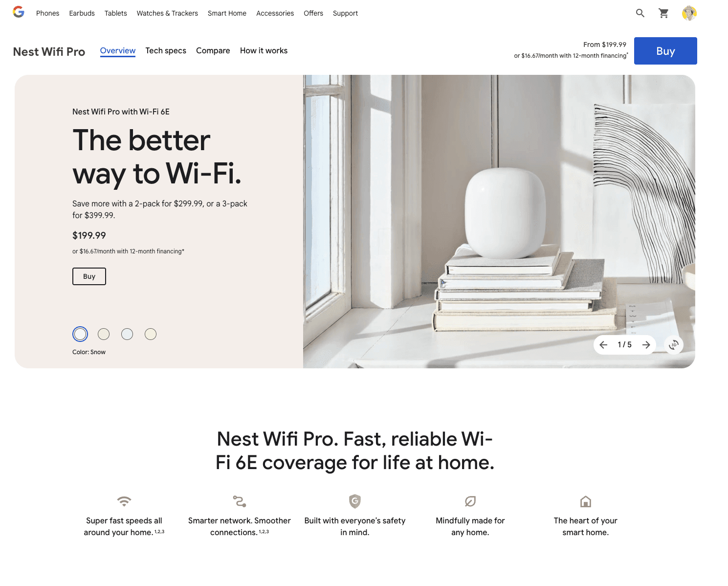Screen dimensions: 728x586
Task: Open the shopping cart icon
Action: [x=663, y=13]
